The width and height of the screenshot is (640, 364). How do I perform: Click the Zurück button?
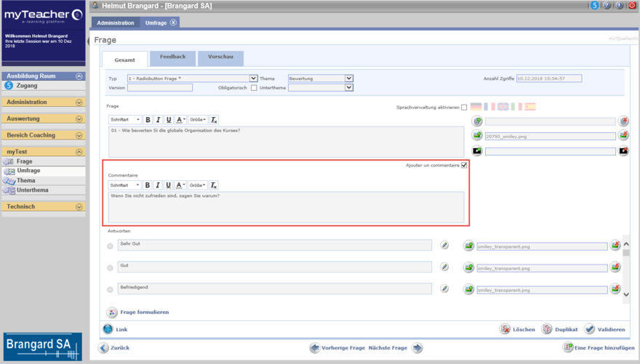(x=114, y=348)
